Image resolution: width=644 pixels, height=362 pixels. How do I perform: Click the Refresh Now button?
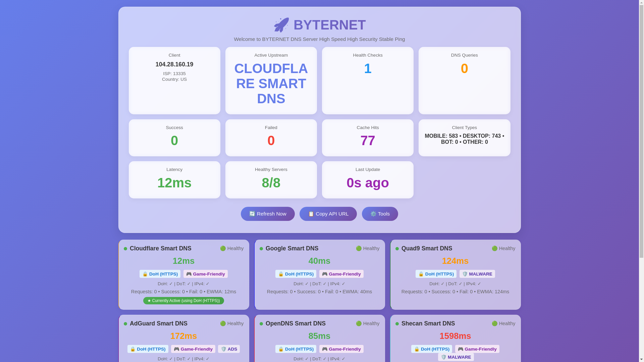click(268, 214)
